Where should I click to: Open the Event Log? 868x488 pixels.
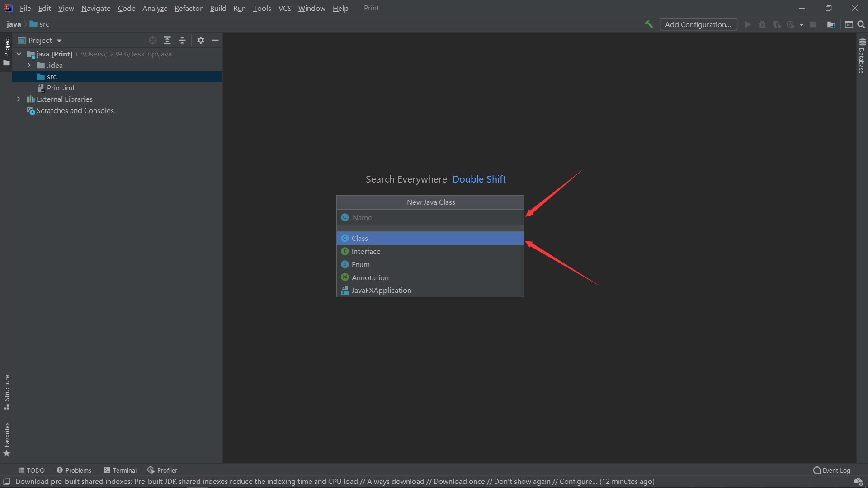832,470
